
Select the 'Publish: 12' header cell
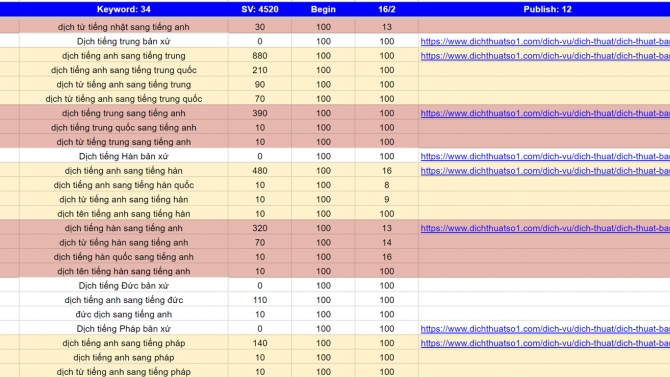544,9
